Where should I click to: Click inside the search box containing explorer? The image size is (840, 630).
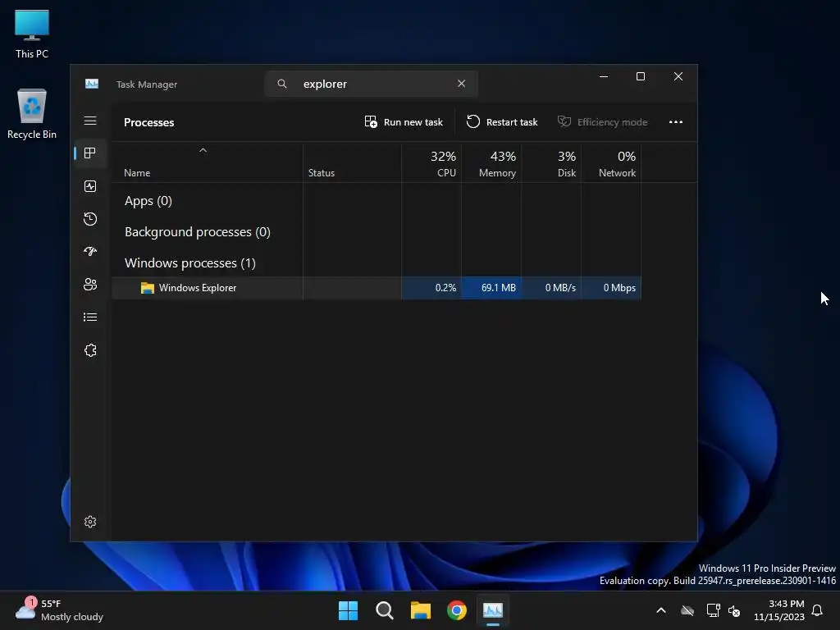(x=371, y=84)
